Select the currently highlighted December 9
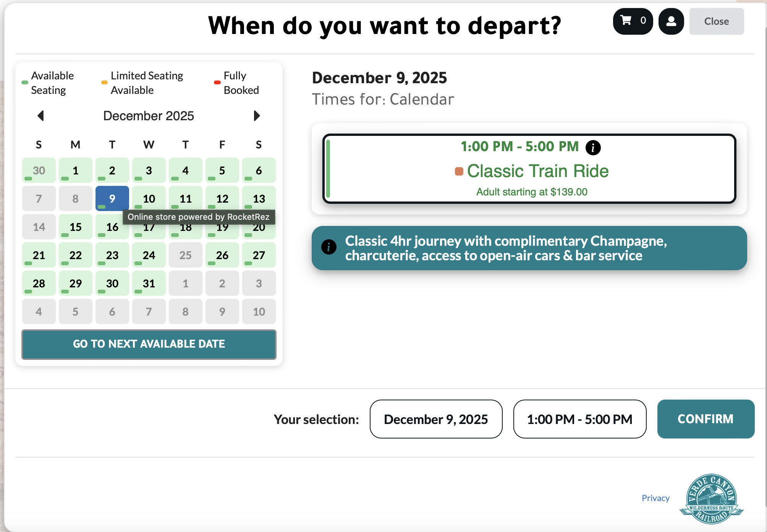The width and height of the screenshot is (767, 532). (x=112, y=198)
